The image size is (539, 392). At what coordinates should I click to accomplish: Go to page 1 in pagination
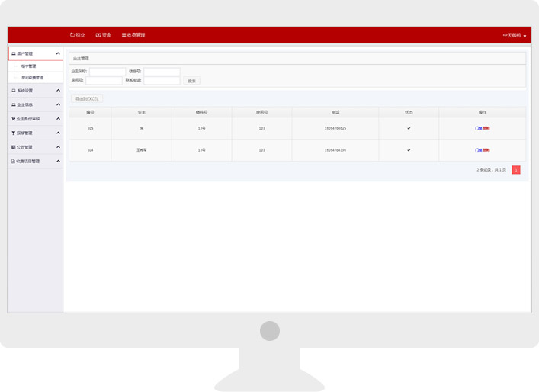pos(515,170)
